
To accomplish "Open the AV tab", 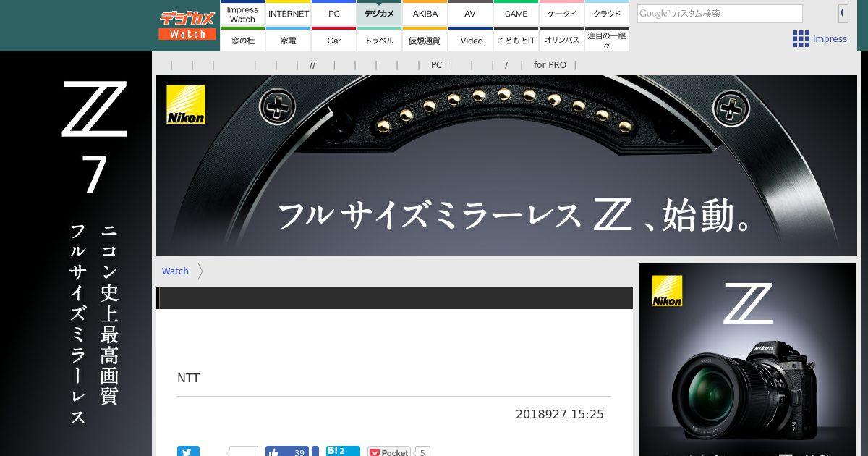I will pos(470,14).
